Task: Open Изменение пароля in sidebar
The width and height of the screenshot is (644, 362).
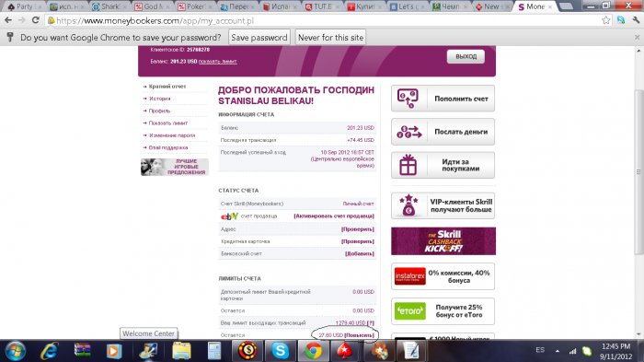Action: [172, 135]
